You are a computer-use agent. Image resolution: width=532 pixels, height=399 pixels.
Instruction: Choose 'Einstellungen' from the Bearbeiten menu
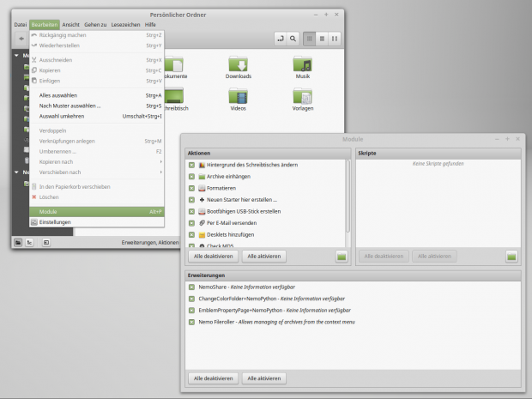[x=56, y=221]
